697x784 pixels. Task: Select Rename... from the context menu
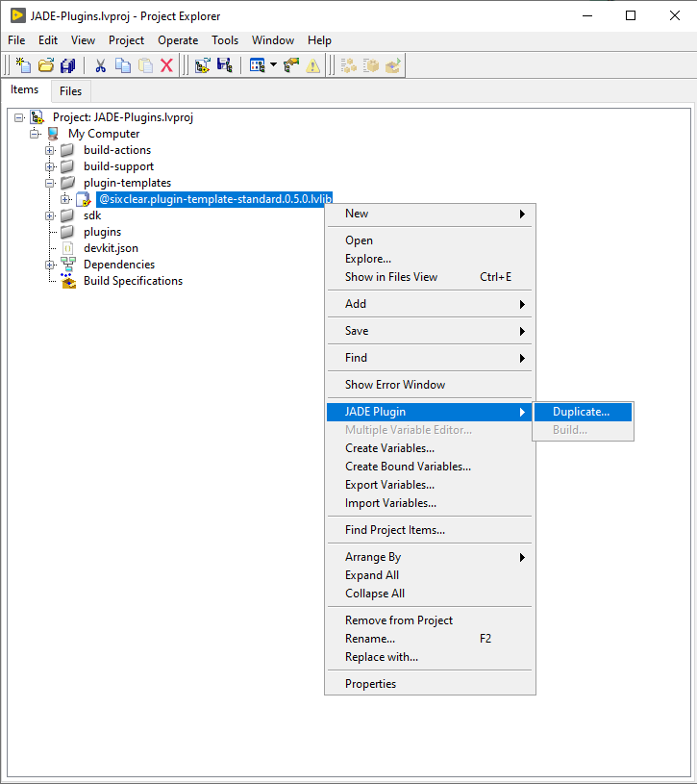[x=430, y=639]
